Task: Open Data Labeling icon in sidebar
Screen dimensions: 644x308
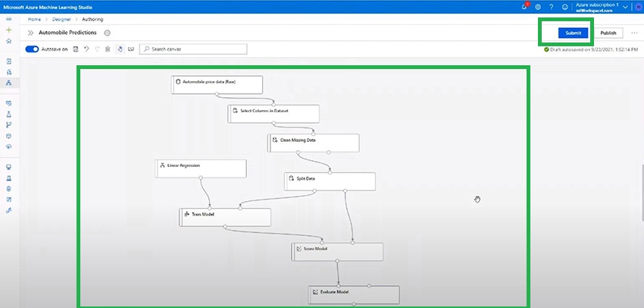Action: pyautogui.click(x=8, y=200)
